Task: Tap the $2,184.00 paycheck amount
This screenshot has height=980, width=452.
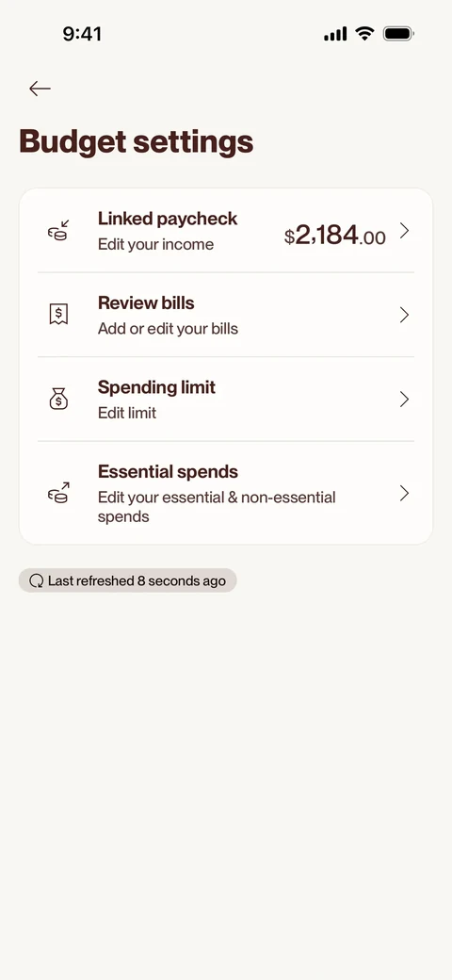Action: pos(334,236)
